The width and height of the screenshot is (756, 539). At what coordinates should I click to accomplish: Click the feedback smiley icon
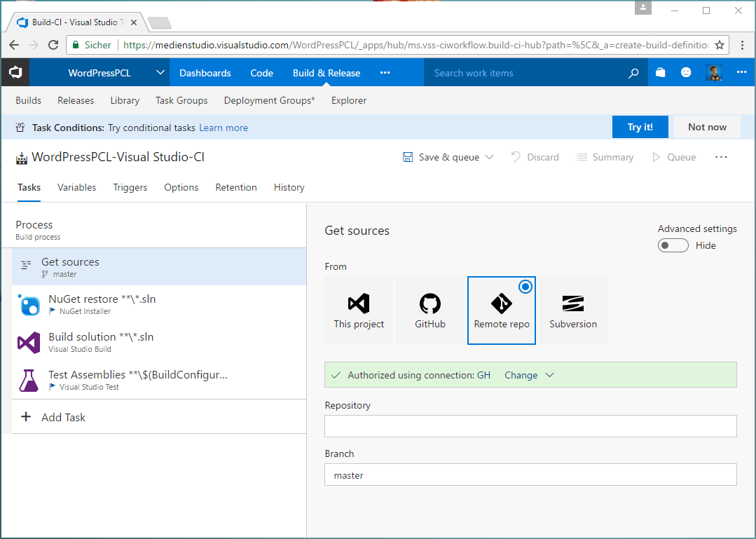click(x=686, y=72)
